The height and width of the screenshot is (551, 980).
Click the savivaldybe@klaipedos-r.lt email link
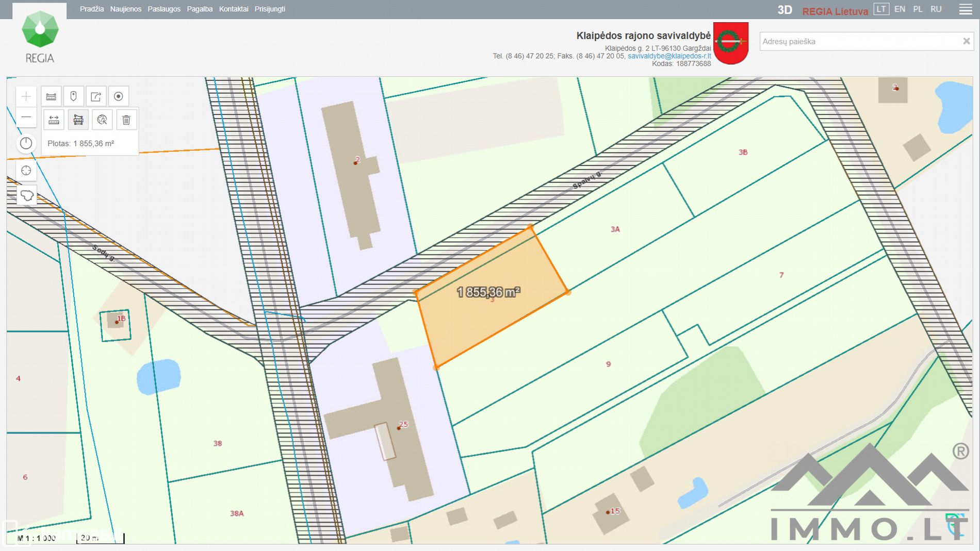tap(669, 56)
